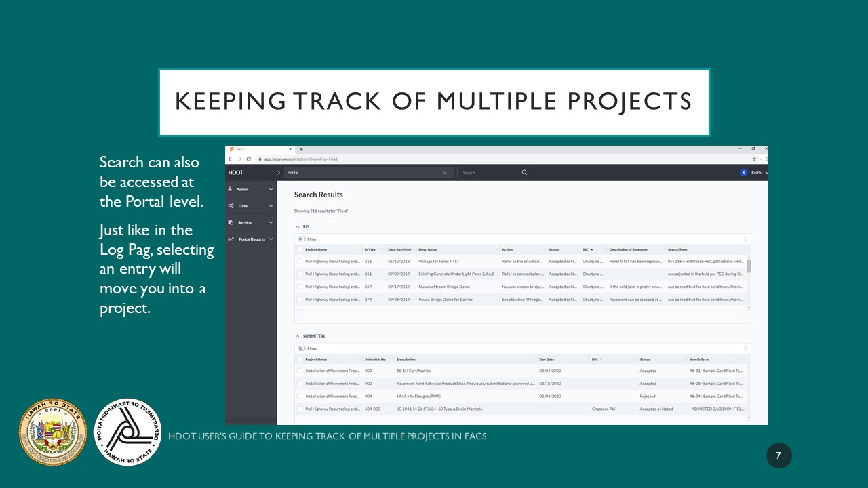Open the Keith user menu chevron
Image resolution: width=868 pixels, height=488 pixels.
(x=766, y=173)
